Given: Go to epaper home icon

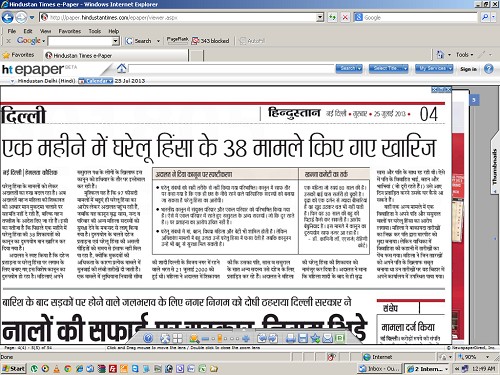Looking at the screenshot, I should 121,68.
